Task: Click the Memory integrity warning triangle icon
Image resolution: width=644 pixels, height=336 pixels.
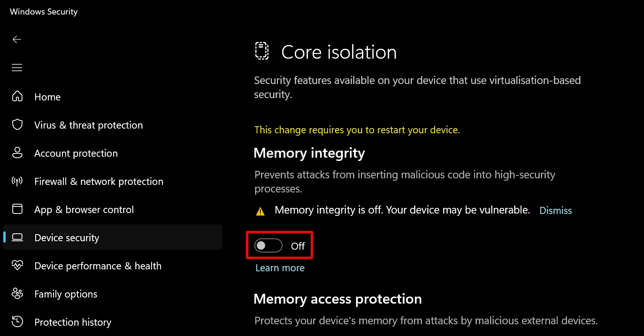Action: pos(260,211)
